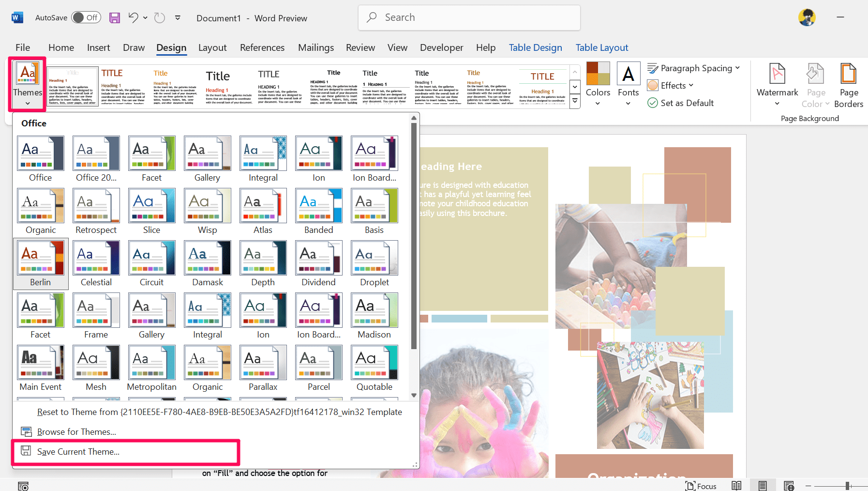Switch to Web Layout view icon
This screenshot has width=868, height=491.
click(x=789, y=486)
